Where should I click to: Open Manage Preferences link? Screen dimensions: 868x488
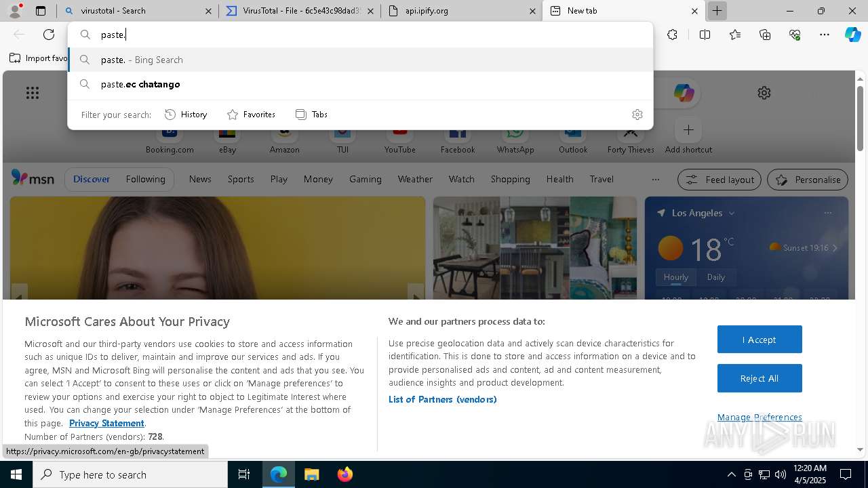(759, 418)
